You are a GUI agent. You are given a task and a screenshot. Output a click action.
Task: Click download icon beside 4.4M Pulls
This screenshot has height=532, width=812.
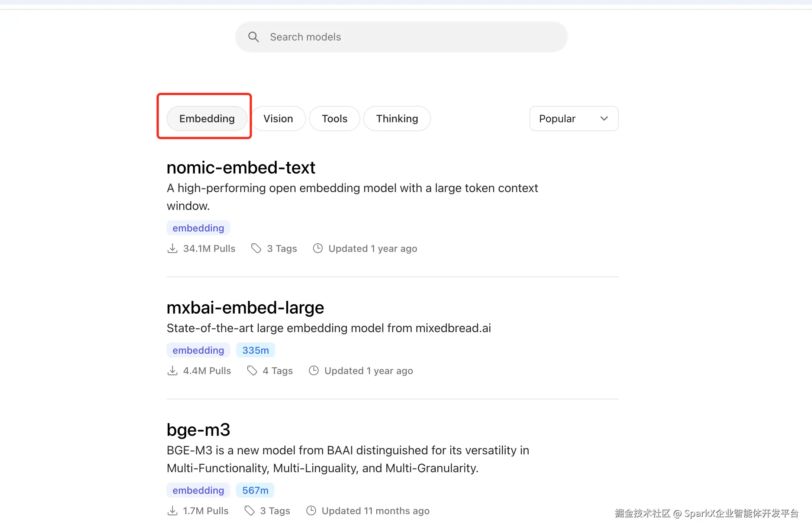(172, 370)
